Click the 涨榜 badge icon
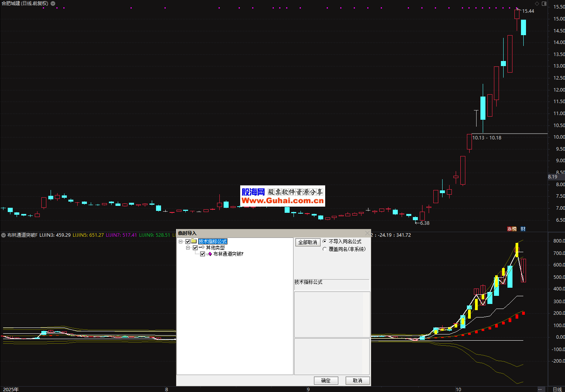Viewport: 565px width, 392px height. coord(512,229)
